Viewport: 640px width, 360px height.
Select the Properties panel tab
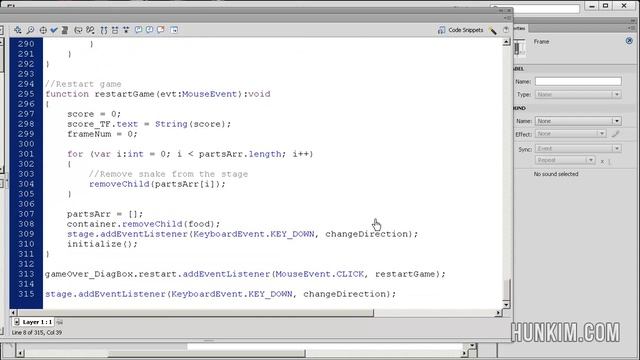(520, 28)
